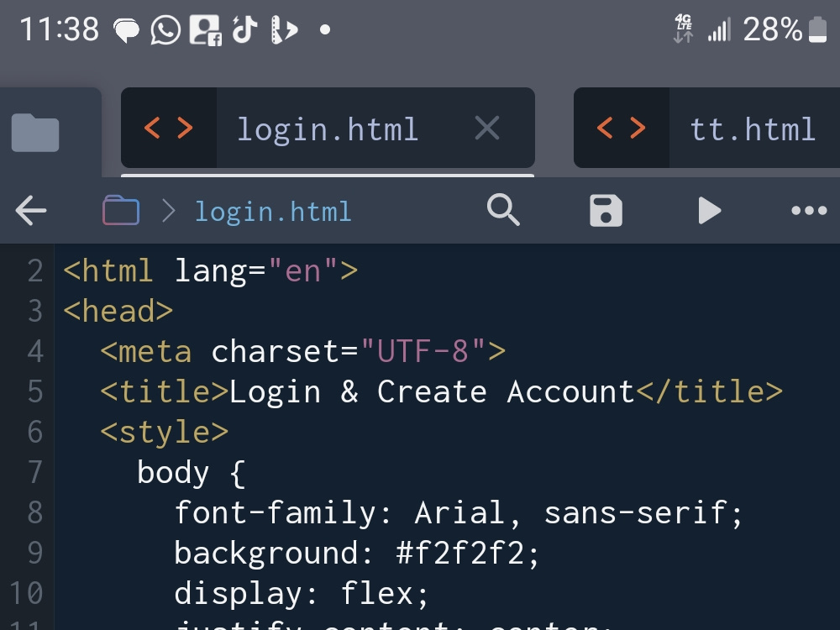Tap the chat bubble notification icon
The height and width of the screenshot is (630, 840).
tap(127, 30)
